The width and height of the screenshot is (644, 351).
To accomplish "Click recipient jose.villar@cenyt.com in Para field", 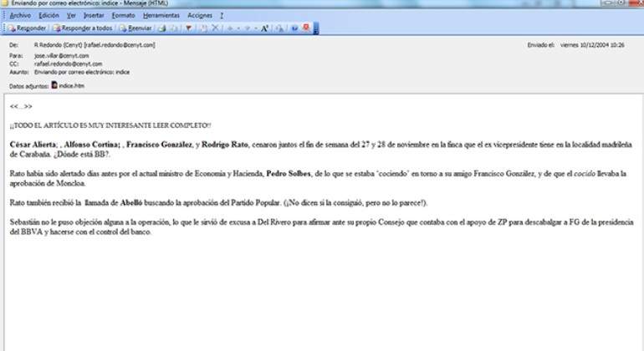I will click(61, 55).
